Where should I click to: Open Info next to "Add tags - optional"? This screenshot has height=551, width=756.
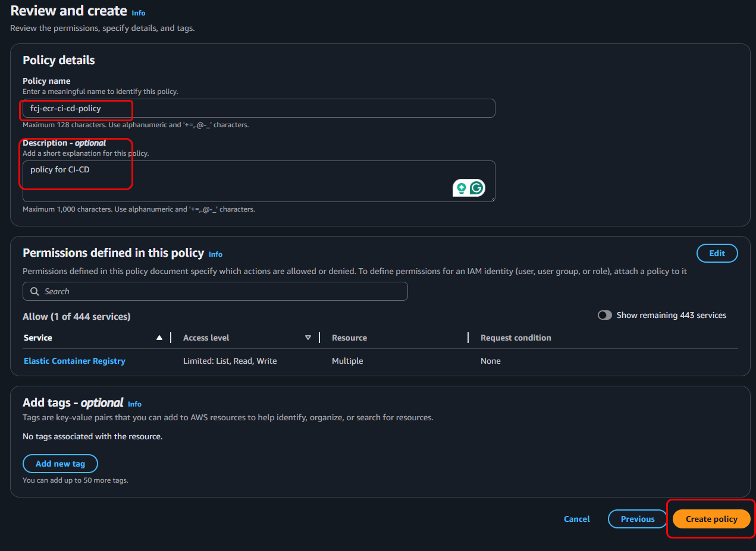pyautogui.click(x=134, y=404)
